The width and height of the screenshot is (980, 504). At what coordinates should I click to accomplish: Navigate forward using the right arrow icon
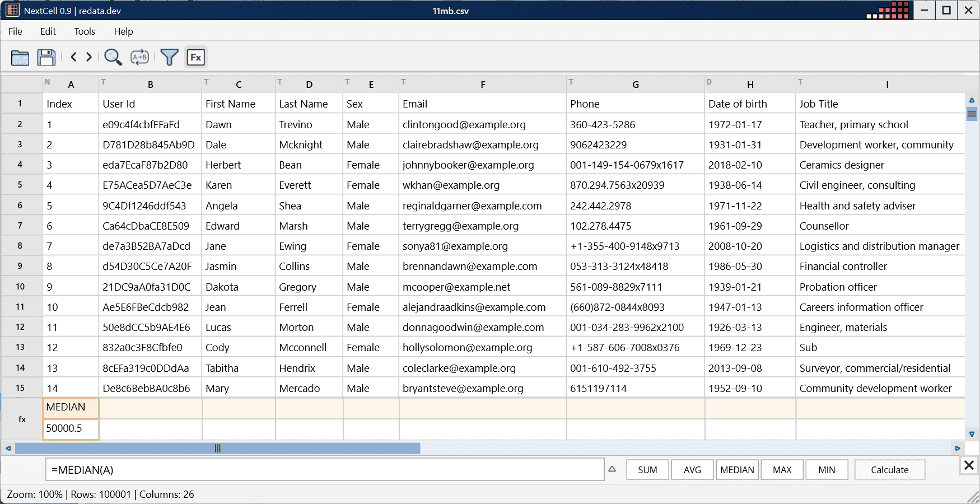pos(89,57)
